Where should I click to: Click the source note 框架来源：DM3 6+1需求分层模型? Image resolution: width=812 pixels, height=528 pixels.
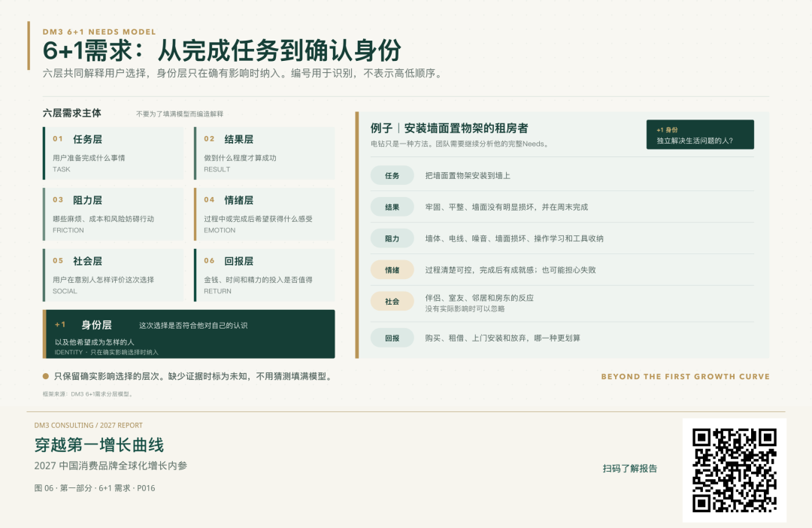(87, 394)
